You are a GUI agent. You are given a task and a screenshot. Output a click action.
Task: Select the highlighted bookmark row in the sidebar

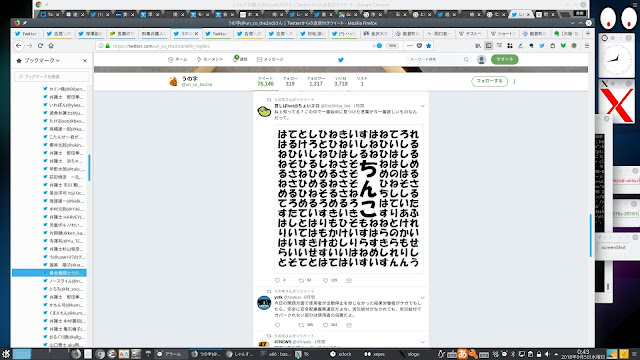pyautogui.click(x=49, y=273)
